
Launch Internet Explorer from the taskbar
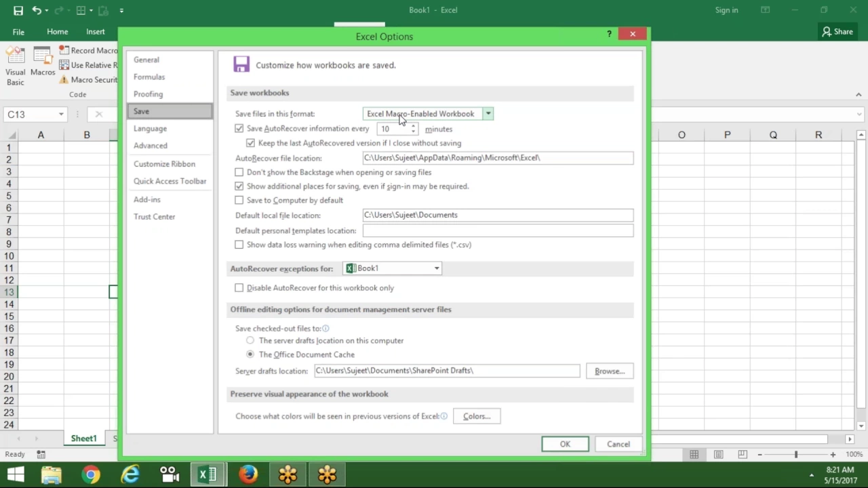click(x=130, y=474)
